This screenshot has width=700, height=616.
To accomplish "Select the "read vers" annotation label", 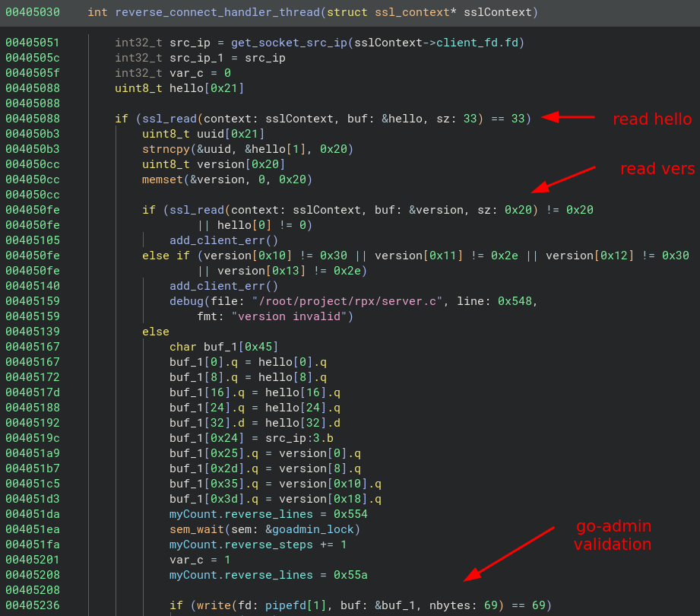I will coord(657,169).
